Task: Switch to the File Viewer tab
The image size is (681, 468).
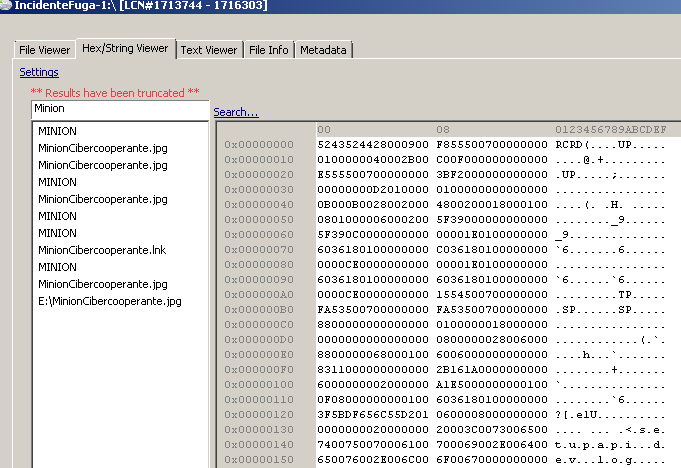Action: [44, 50]
